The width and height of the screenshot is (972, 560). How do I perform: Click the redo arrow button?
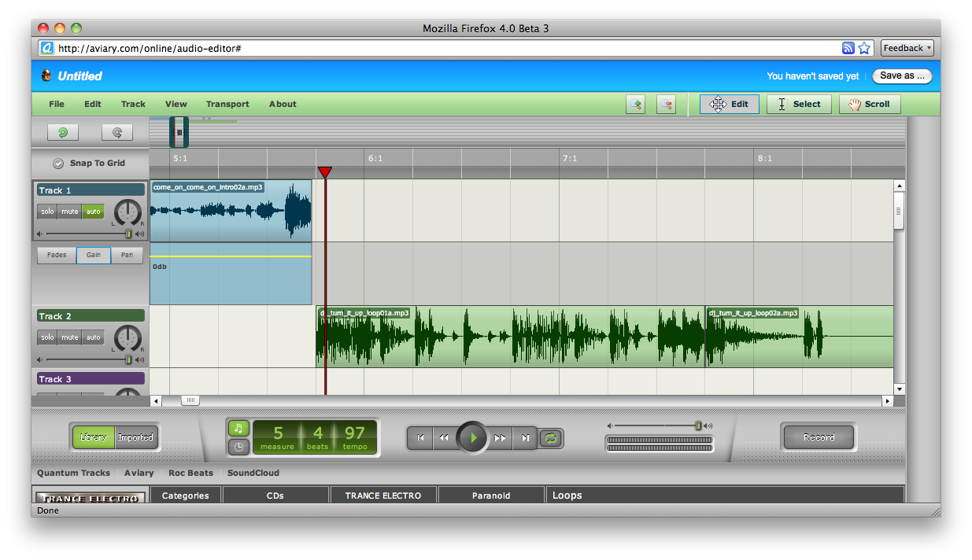(117, 133)
